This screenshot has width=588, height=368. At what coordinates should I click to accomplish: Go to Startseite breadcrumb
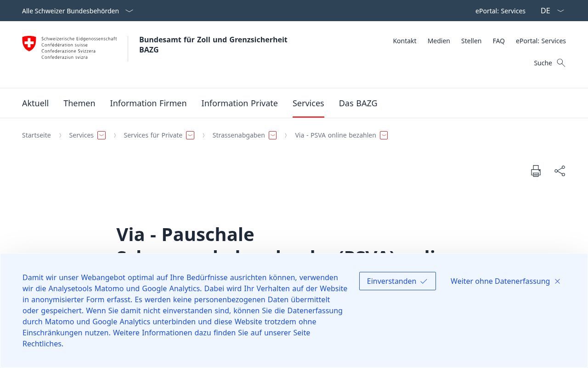pyautogui.click(x=36, y=135)
